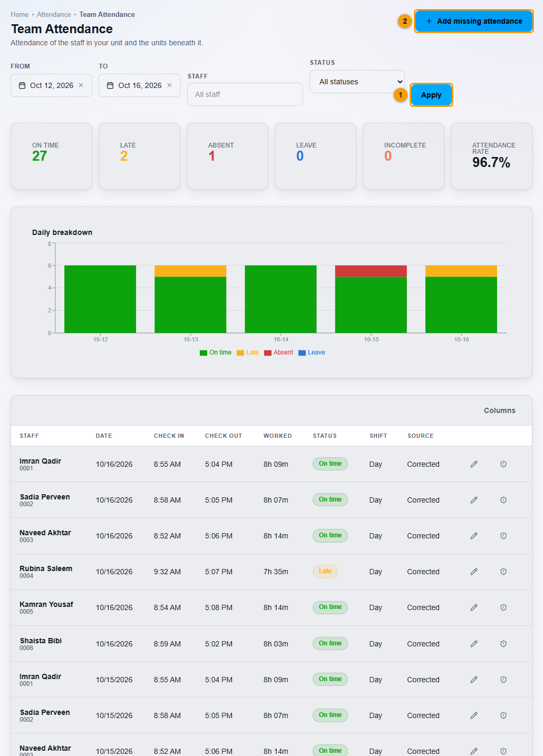The height and width of the screenshot is (756, 543).
Task: Expand the All statuses dropdown
Action: point(357,82)
